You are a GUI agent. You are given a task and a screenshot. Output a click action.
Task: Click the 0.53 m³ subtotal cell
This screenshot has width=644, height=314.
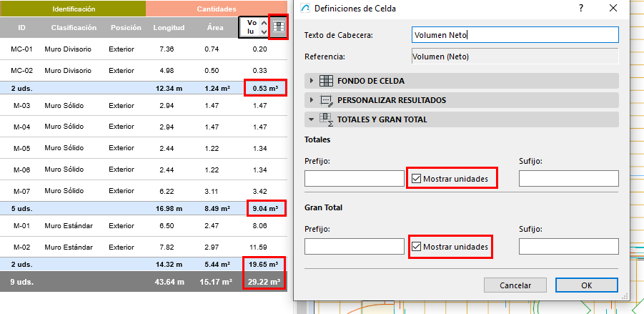[x=265, y=88]
